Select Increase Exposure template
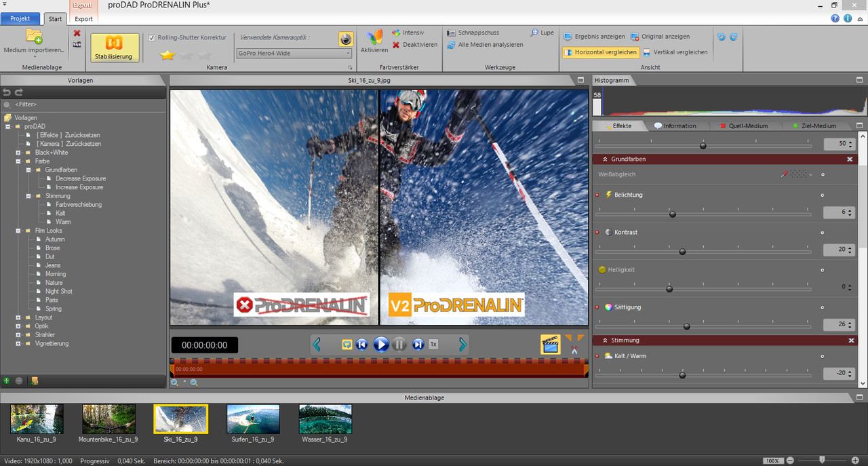 coord(79,187)
